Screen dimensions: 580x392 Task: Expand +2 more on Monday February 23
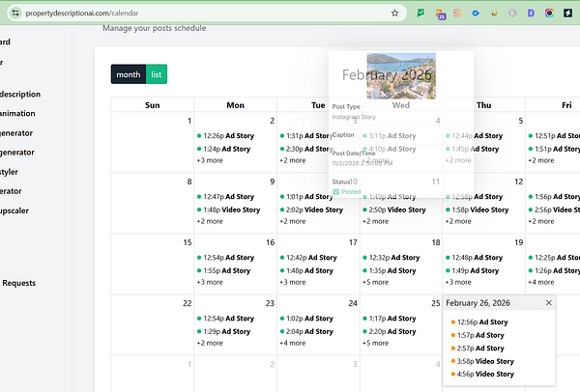coord(210,343)
